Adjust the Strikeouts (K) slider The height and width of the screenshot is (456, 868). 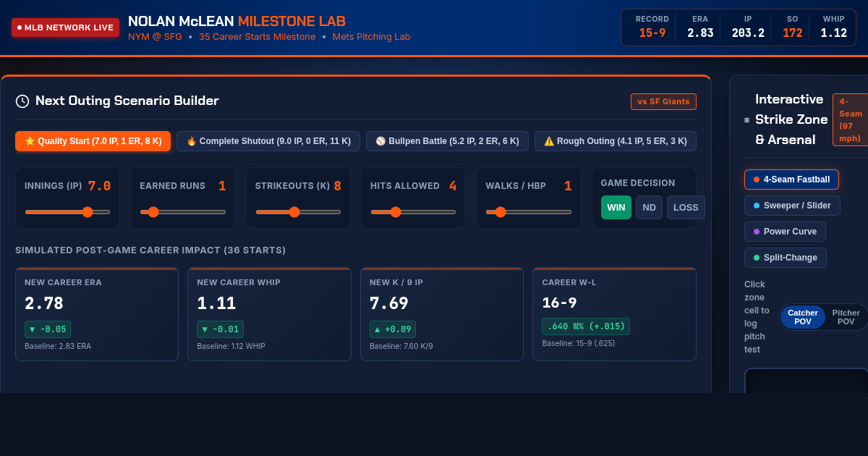pyautogui.click(x=298, y=212)
